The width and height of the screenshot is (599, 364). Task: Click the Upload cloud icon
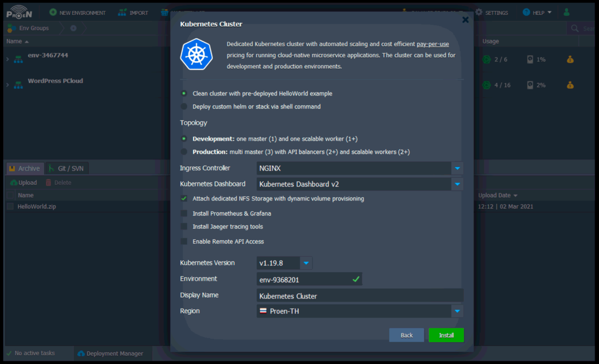pyautogui.click(x=13, y=183)
